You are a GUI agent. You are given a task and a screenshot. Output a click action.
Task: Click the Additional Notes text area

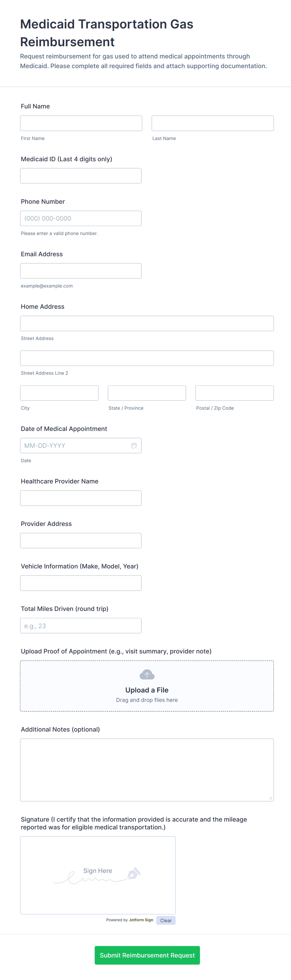[x=147, y=770]
